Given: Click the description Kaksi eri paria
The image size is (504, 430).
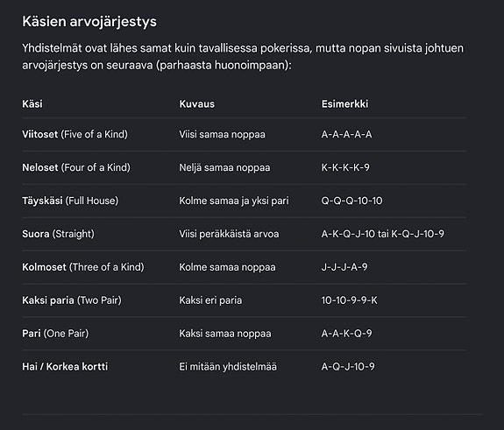Looking at the screenshot, I should tap(210, 300).
